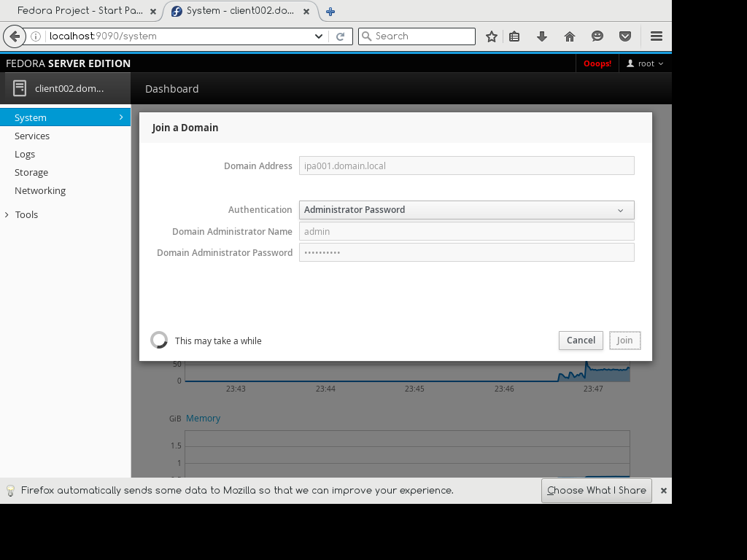Open the Authentication dropdown
Screen dimensions: 747x560
tap(466, 210)
